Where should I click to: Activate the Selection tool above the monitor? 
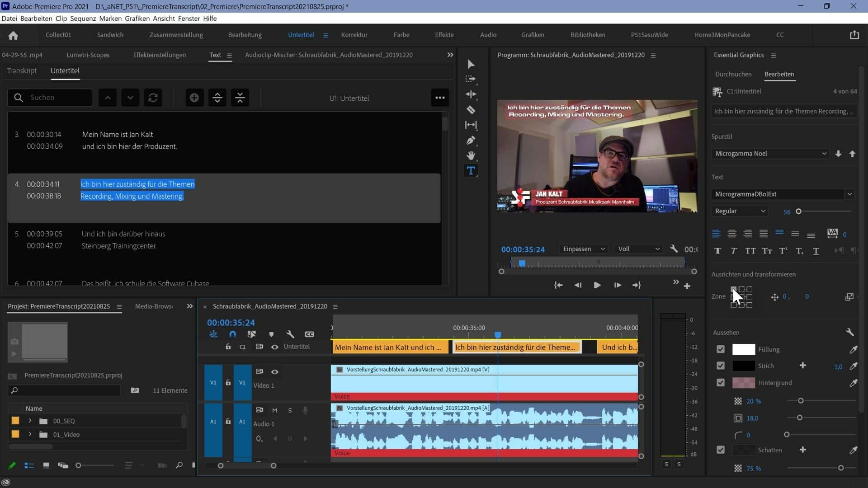[471, 65]
